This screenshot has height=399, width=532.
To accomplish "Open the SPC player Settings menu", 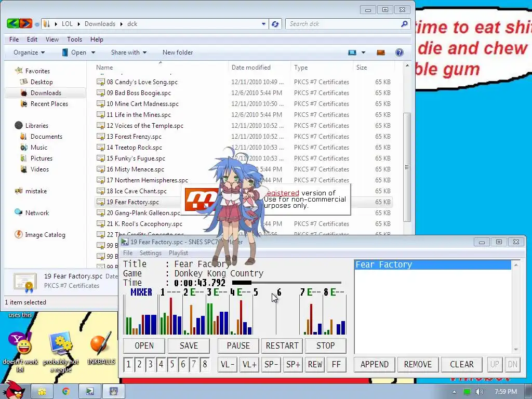I will 150,253.
